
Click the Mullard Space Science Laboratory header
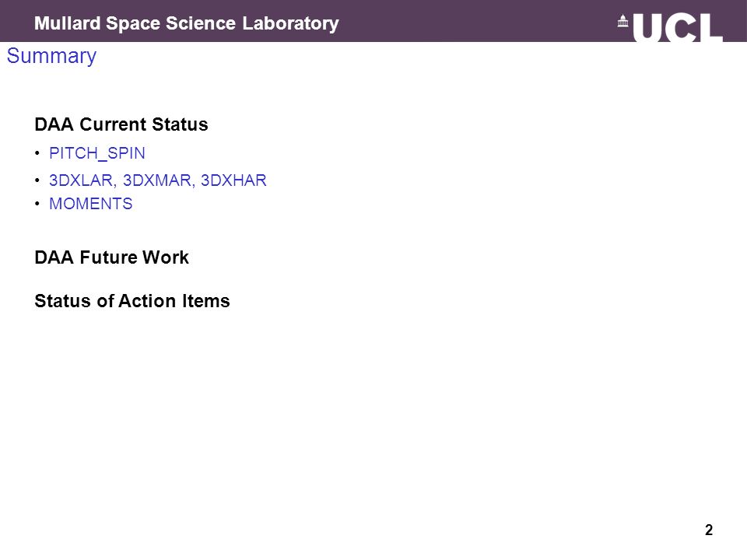tap(186, 23)
